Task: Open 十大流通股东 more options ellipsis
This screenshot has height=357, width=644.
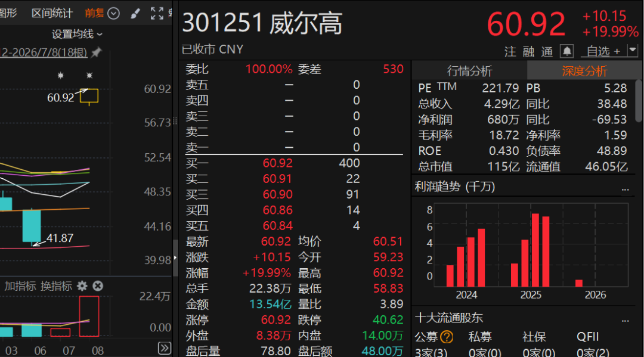Action: click(x=625, y=321)
